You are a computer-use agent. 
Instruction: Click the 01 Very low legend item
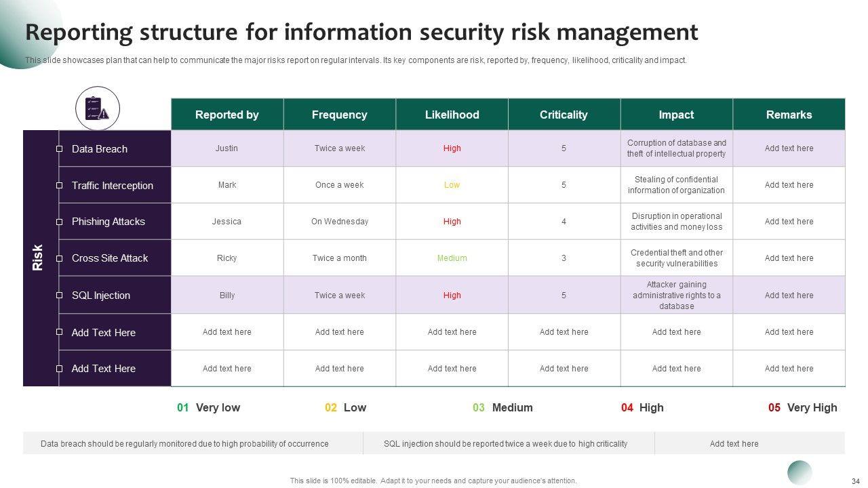[209, 407]
